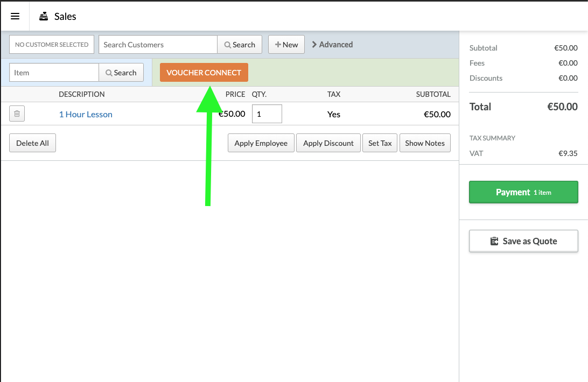Save the sale as Quote
The width and height of the screenshot is (588, 382).
point(523,241)
